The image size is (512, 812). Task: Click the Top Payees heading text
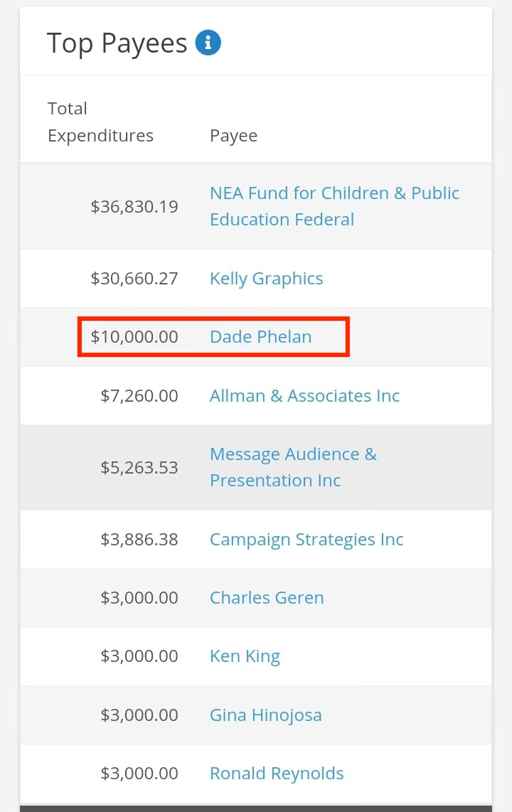point(117,43)
